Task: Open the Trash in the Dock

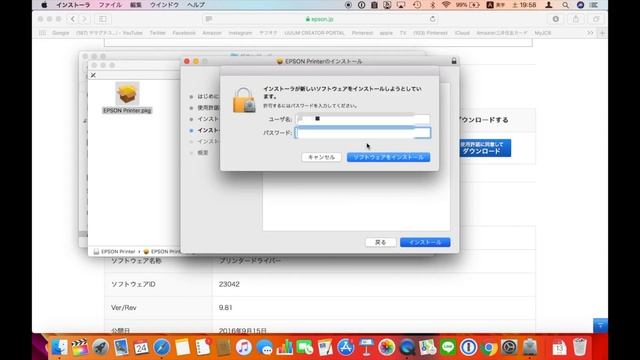Action: (x=580, y=347)
